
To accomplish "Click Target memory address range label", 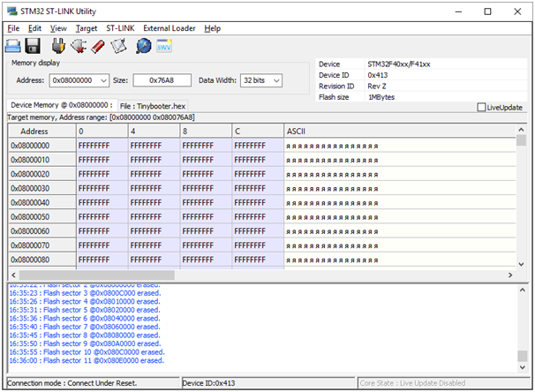I will tap(101, 117).
